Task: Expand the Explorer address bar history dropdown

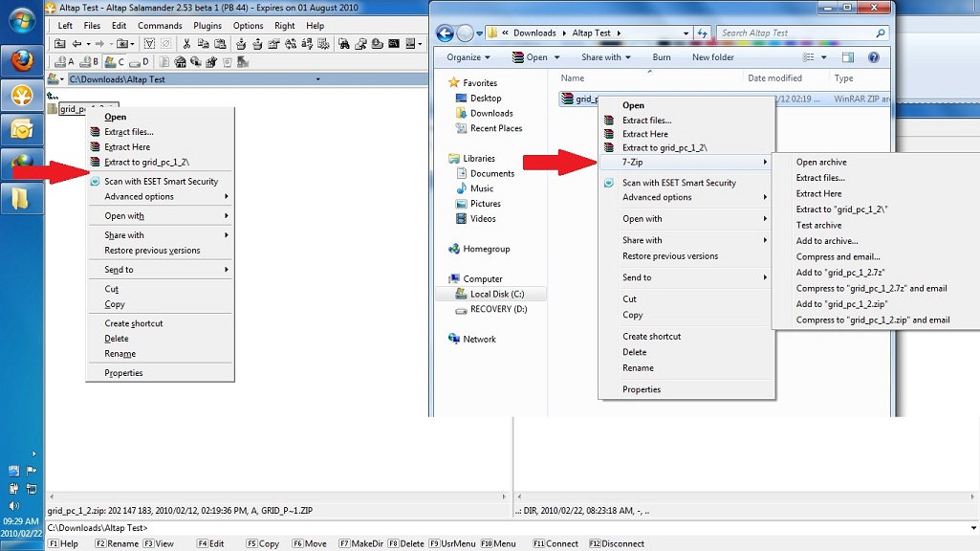Action: pyautogui.click(x=686, y=33)
